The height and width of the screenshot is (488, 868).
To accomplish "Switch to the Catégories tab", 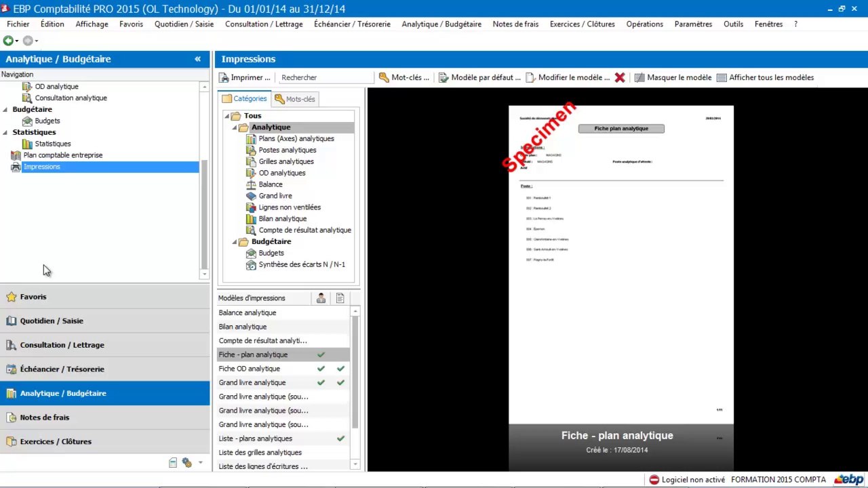I will pos(245,99).
